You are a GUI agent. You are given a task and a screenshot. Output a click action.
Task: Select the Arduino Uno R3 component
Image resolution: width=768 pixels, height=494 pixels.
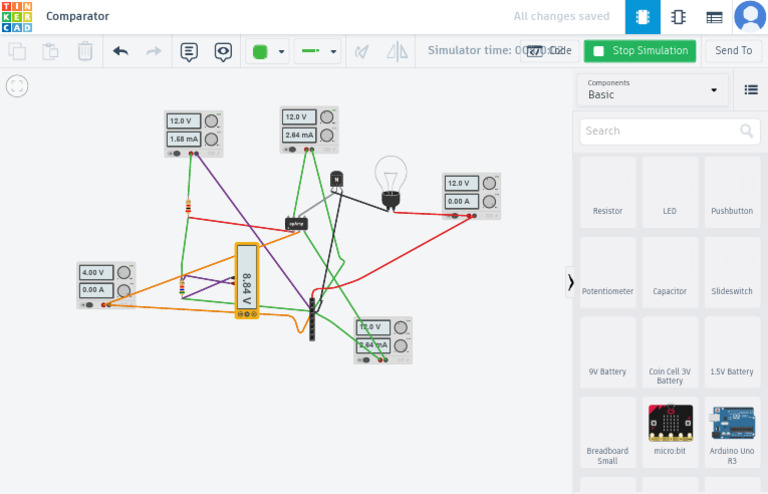pyautogui.click(x=732, y=433)
